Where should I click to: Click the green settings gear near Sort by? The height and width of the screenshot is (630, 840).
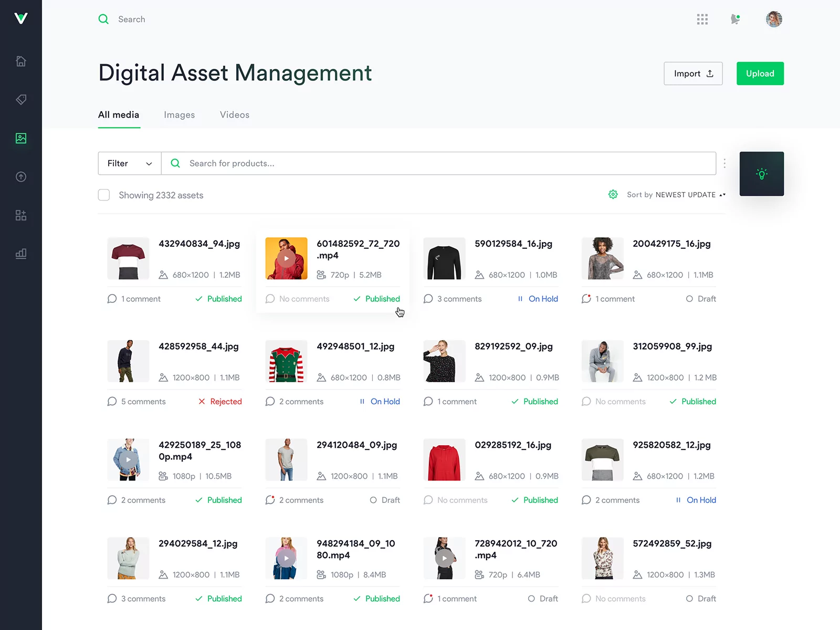click(x=613, y=195)
